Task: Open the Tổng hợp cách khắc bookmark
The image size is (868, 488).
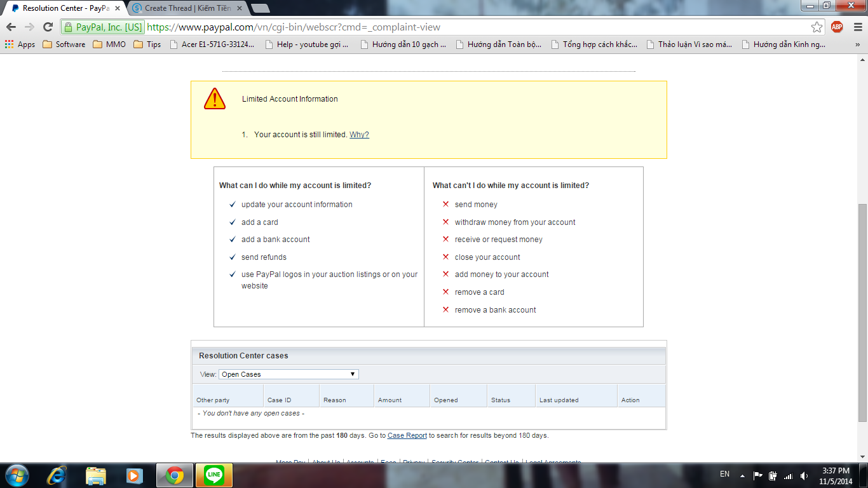Action: pos(593,44)
